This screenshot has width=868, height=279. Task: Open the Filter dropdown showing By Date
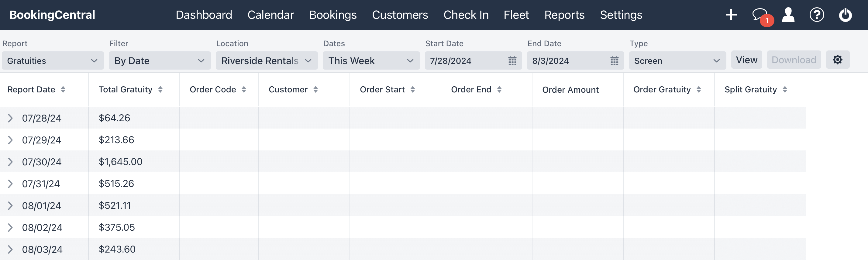160,61
